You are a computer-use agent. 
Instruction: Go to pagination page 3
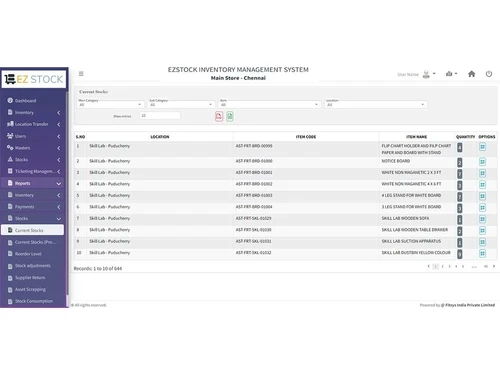pyautogui.click(x=449, y=266)
